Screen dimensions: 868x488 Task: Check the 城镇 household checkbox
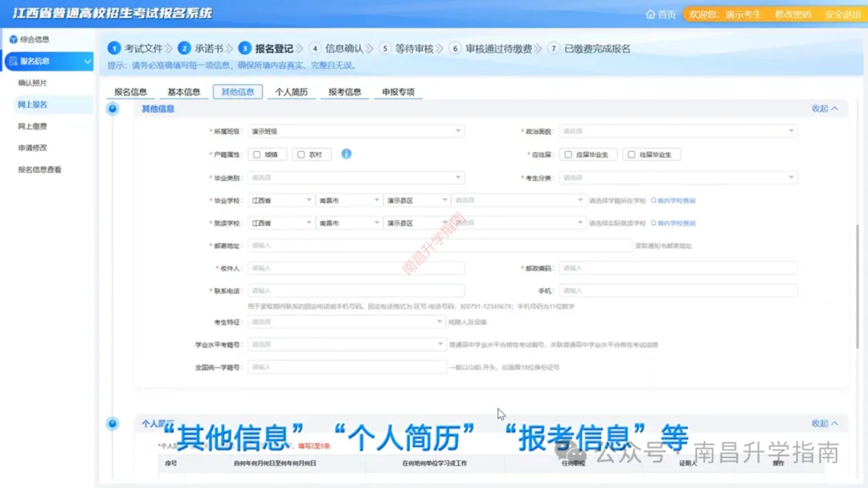tap(257, 154)
